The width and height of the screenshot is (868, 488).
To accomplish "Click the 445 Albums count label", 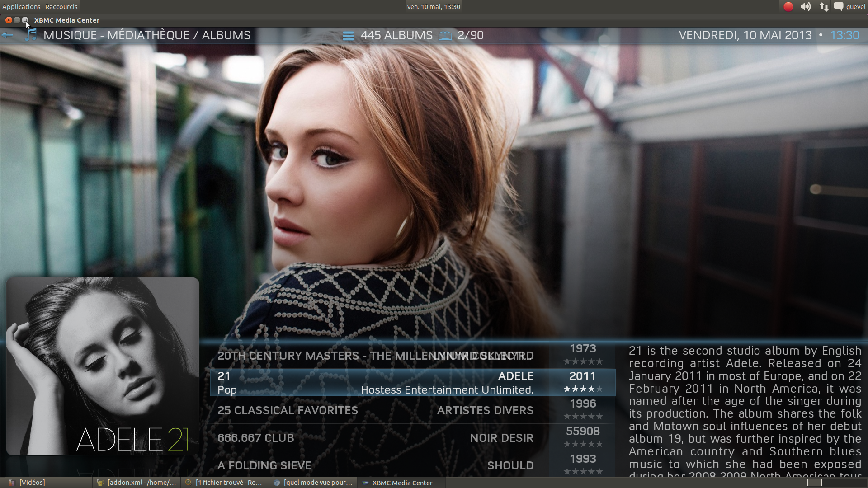I will [396, 35].
